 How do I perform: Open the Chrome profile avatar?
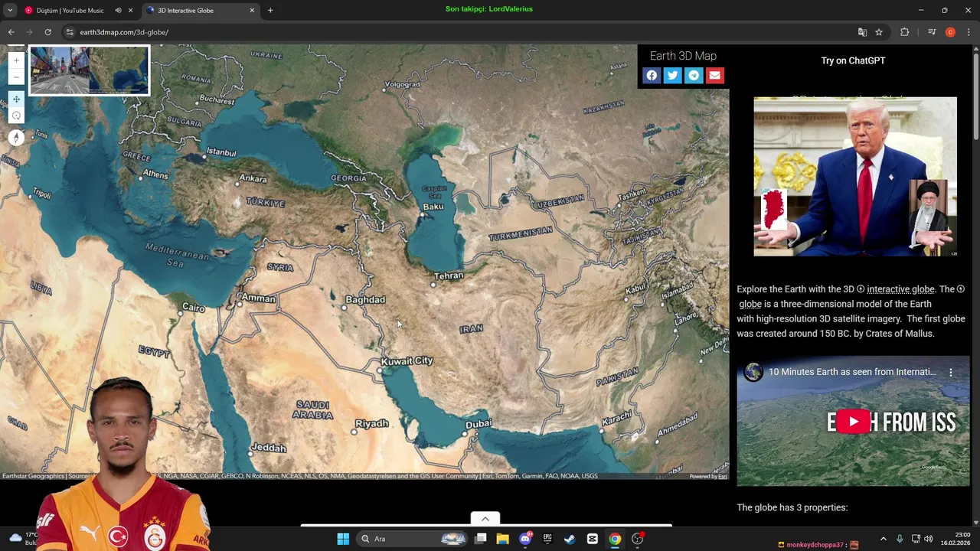coord(950,32)
